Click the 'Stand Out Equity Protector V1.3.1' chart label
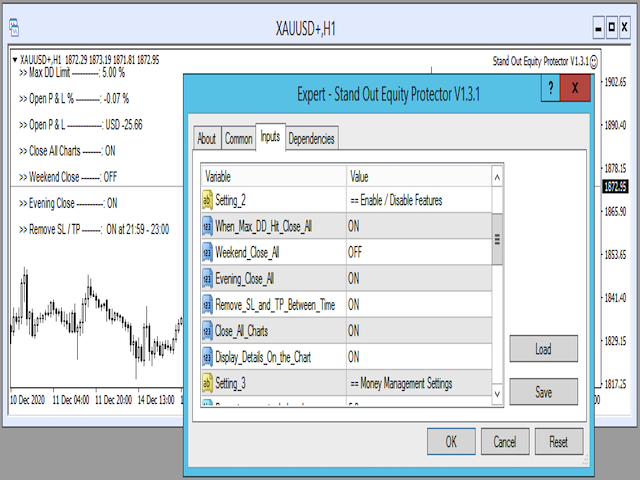 (540, 61)
